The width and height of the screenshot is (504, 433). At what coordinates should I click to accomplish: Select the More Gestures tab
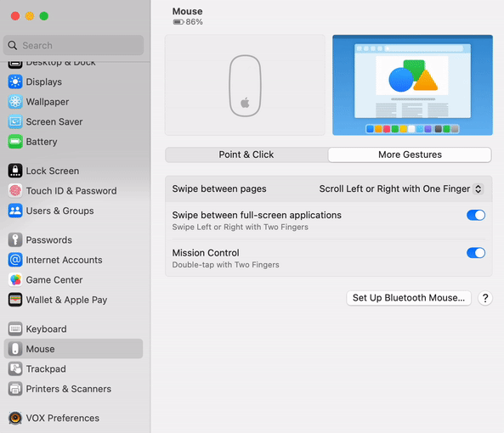coord(410,155)
